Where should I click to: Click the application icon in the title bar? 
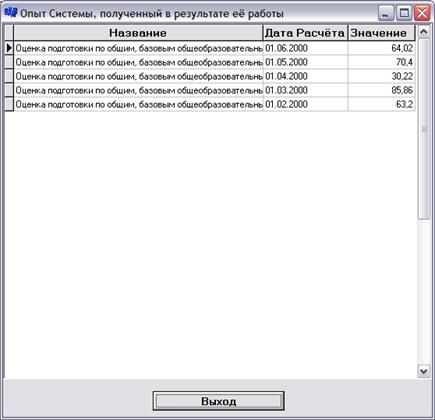10,13
